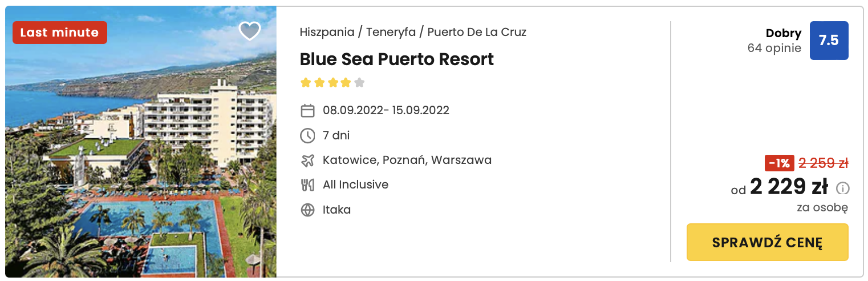Click the crossed-out price 2 259 zł

(x=824, y=163)
